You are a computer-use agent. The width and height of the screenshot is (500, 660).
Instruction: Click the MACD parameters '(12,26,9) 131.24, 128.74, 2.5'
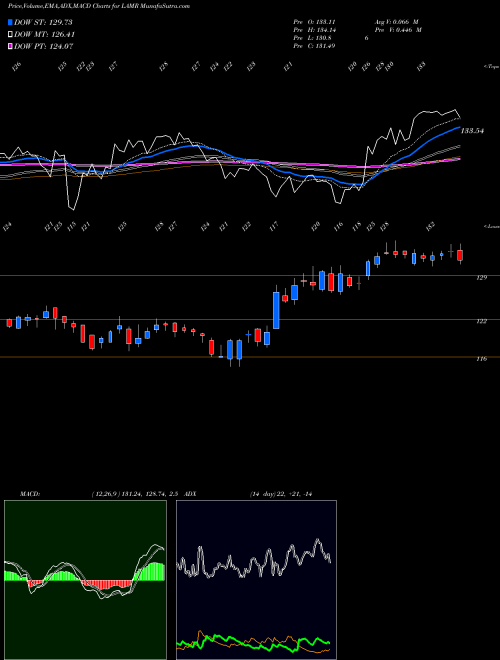tap(136, 494)
